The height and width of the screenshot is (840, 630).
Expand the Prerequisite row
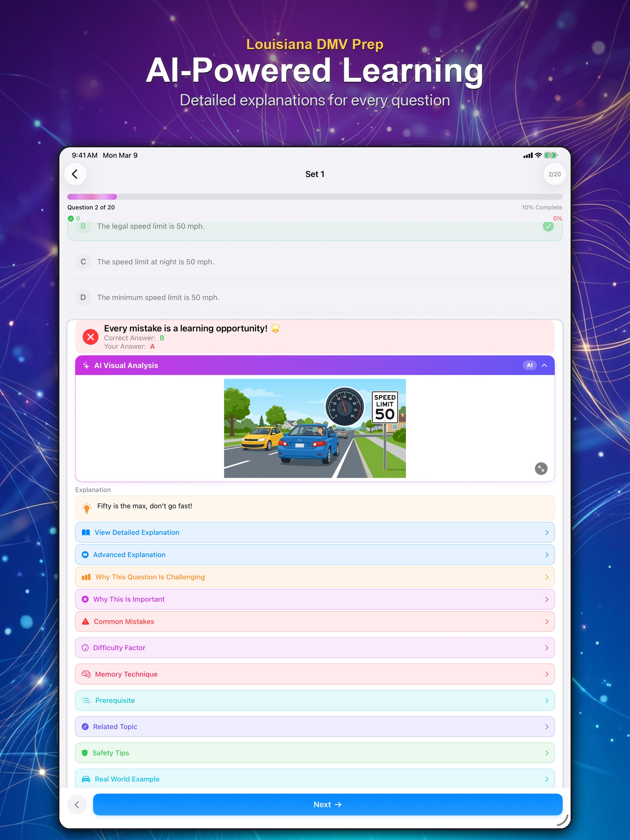point(315,700)
